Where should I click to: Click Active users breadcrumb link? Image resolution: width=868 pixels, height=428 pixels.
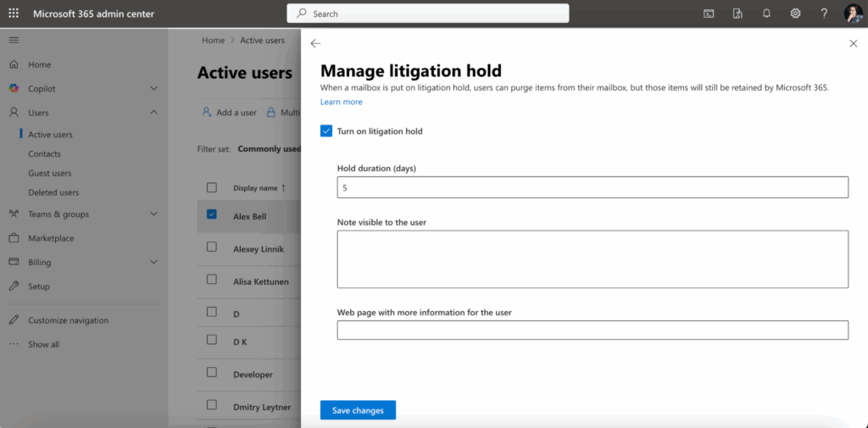pos(263,41)
